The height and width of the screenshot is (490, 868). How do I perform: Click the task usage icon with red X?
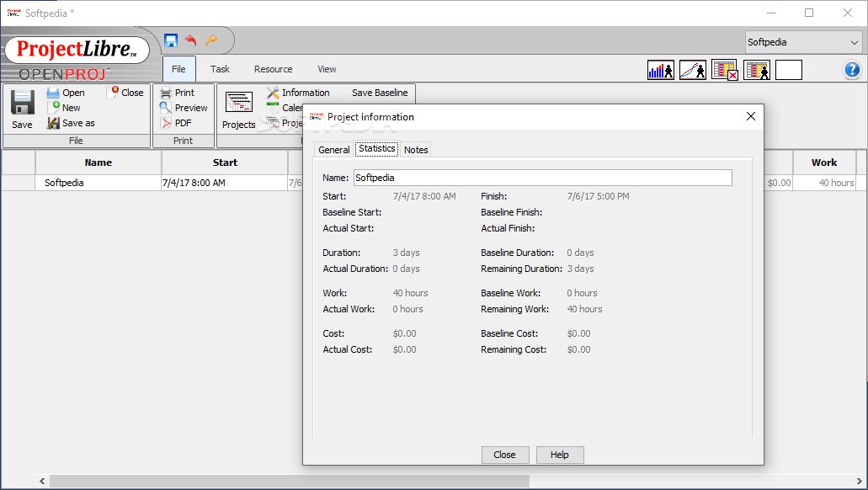725,70
